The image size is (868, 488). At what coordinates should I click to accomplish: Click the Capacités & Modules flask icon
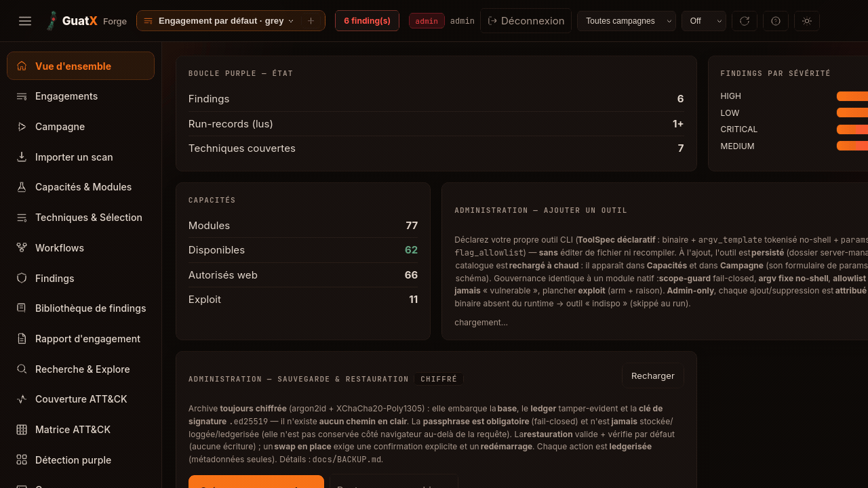[x=22, y=187]
